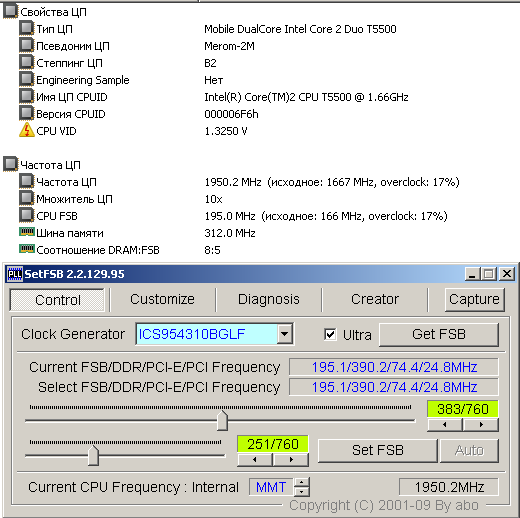Select the 312.0 MHz memory bus value
This screenshot has height=518, width=520.
click(x=230, y=233)
